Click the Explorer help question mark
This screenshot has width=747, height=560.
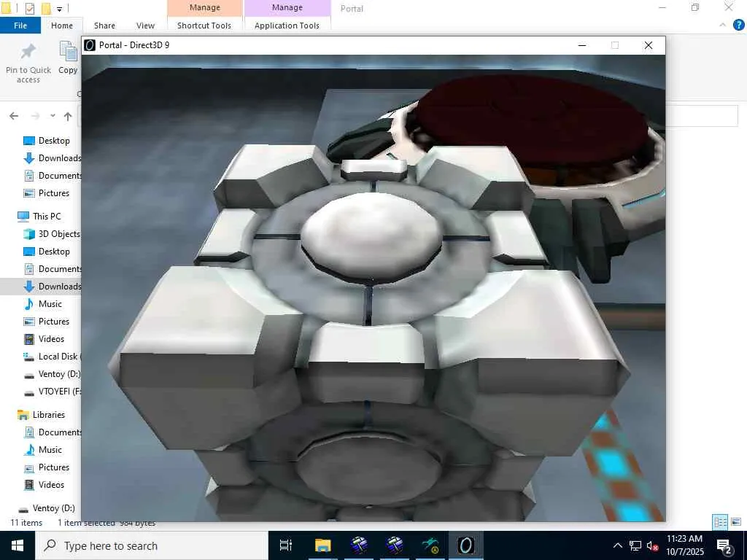click(x=738, y=25)
